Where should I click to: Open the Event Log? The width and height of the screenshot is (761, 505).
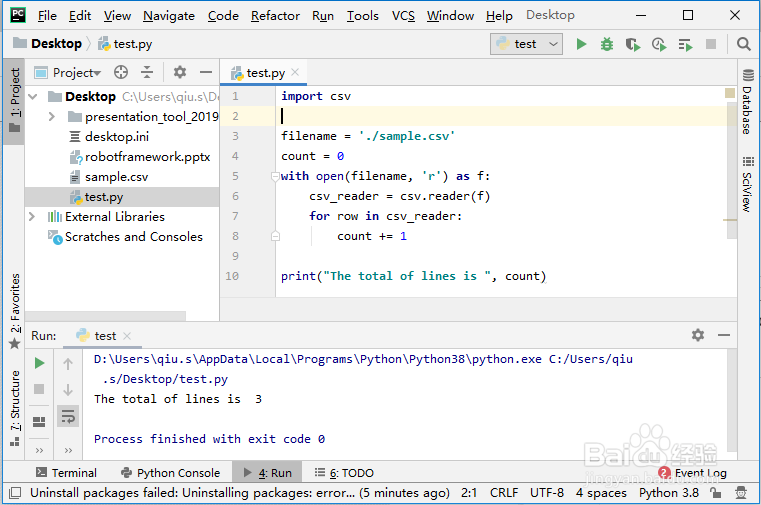[x=693, y=472]
